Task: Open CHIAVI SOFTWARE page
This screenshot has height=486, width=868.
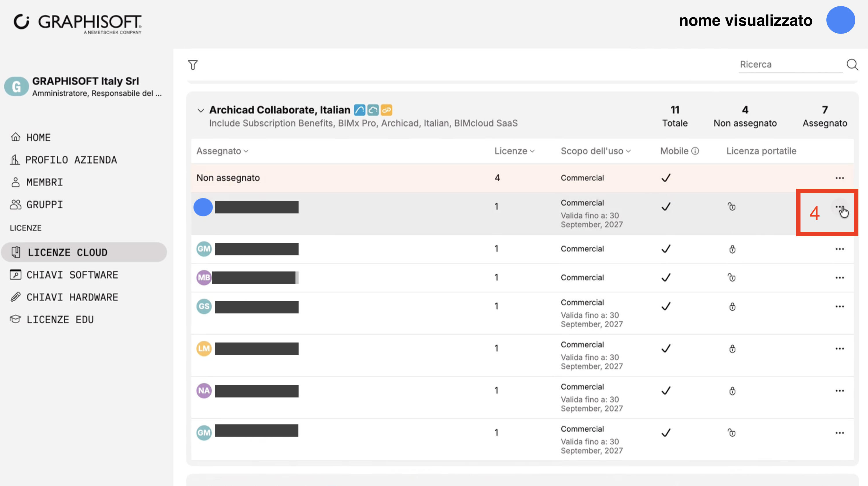Action: pos(64,275)
